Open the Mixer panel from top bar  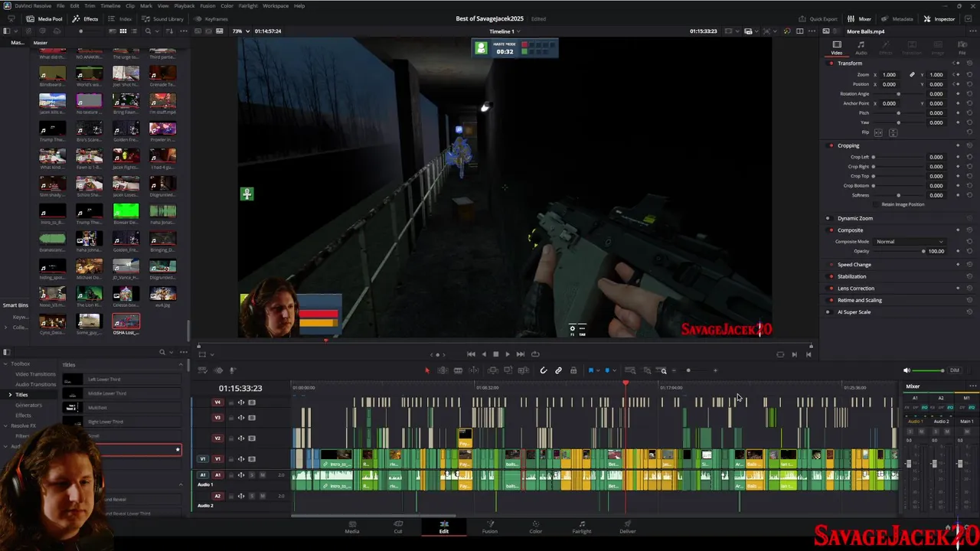point(860,18)
